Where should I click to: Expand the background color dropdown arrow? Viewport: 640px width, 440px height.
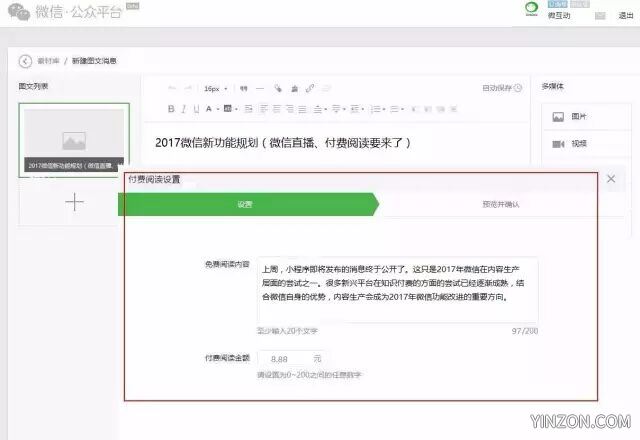click(x=236, y=109)
